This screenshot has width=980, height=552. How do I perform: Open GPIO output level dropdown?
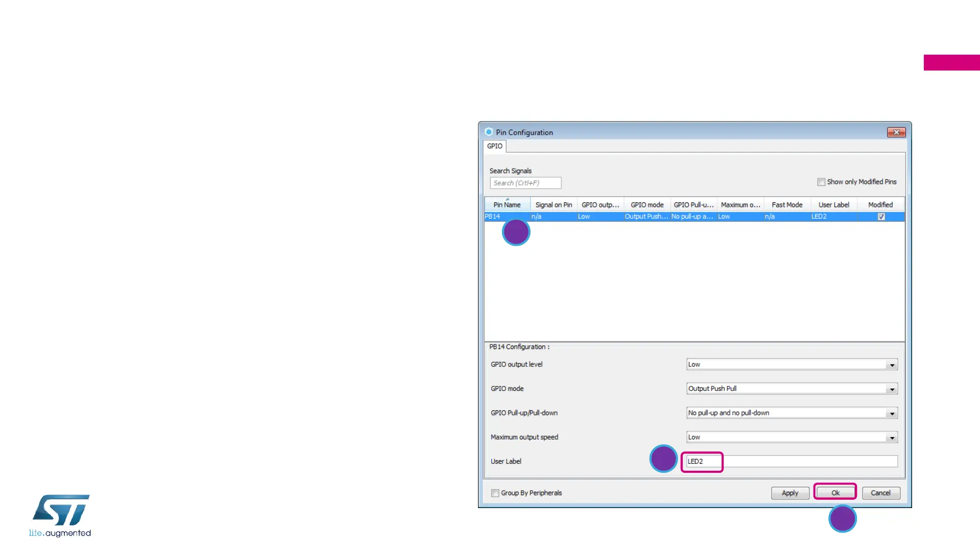tap(792, 365)
